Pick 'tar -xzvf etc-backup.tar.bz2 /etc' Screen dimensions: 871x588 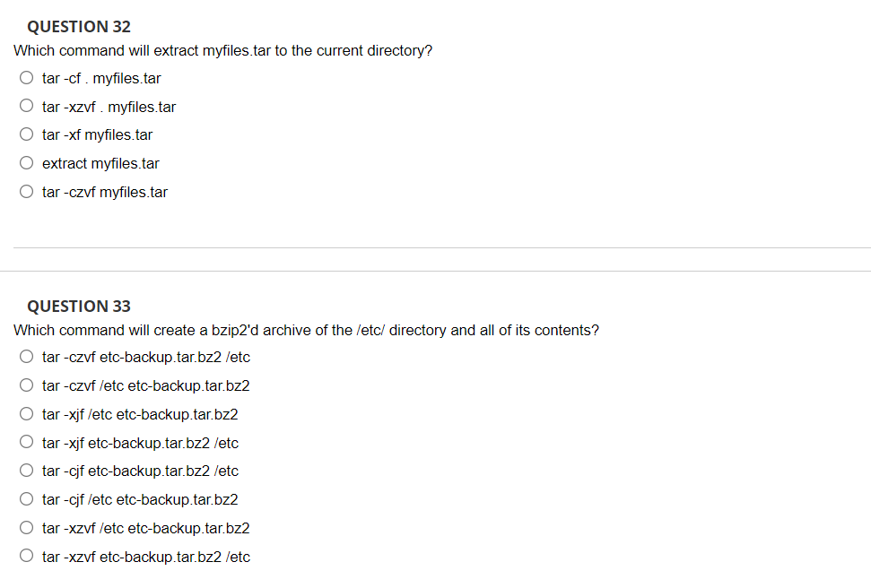coord(26,556)
